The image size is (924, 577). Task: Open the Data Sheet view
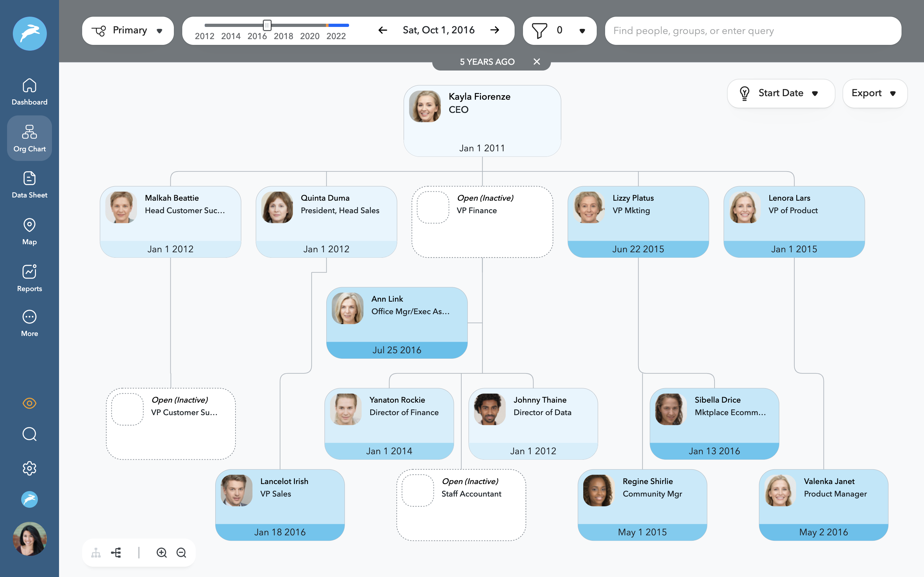click(x=30, y=185)
